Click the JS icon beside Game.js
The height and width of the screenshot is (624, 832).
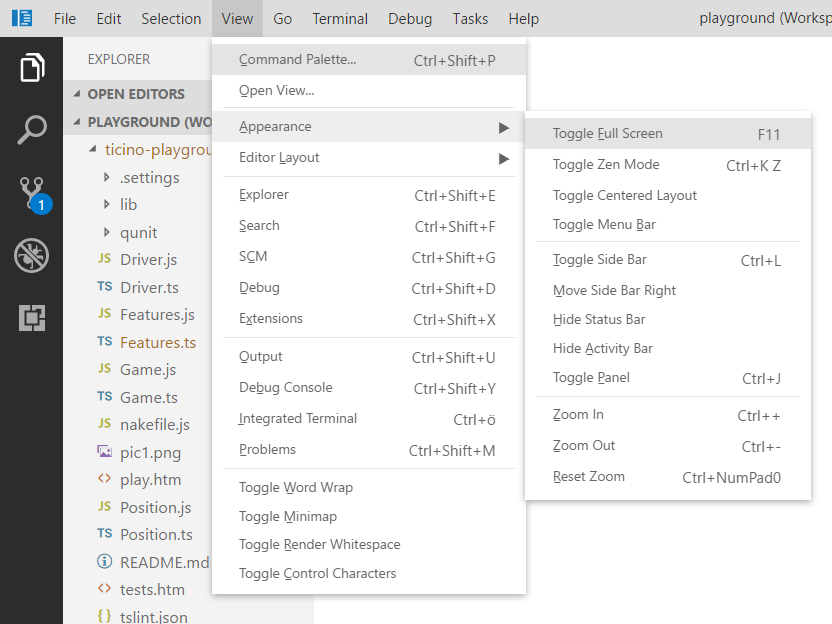(x=105, y=368)
